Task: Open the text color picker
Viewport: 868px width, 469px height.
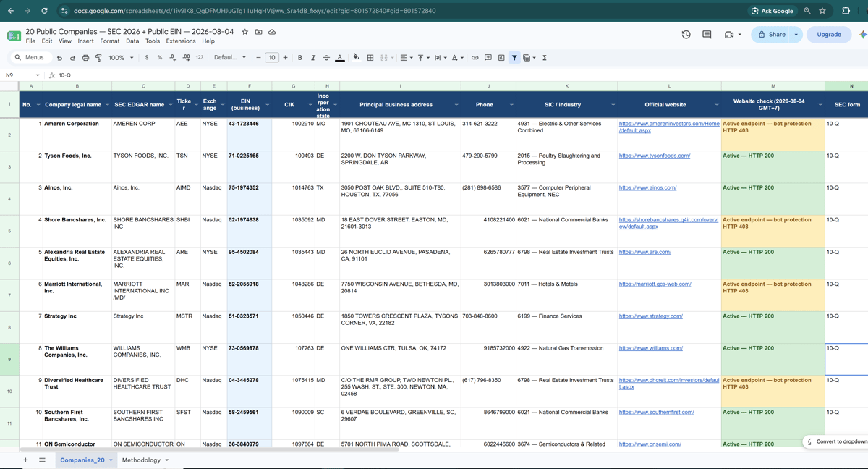Action: click(x=339, y=58)
